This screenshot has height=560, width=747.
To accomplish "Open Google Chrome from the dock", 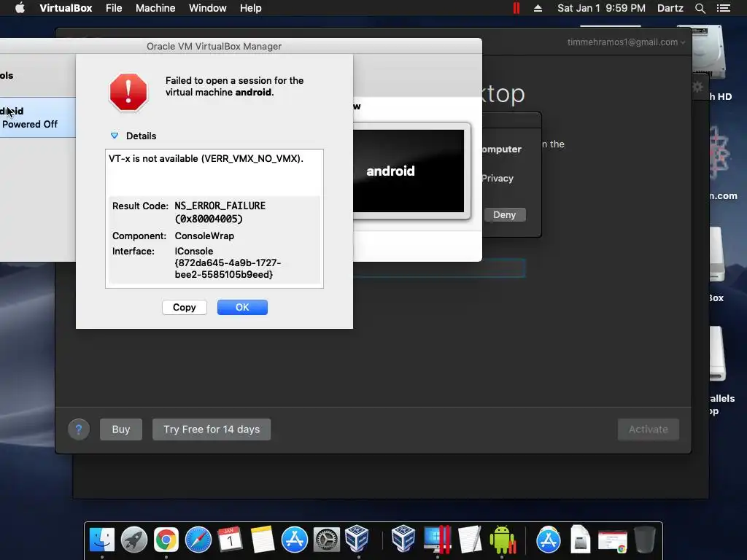I will tap(166, 540).
